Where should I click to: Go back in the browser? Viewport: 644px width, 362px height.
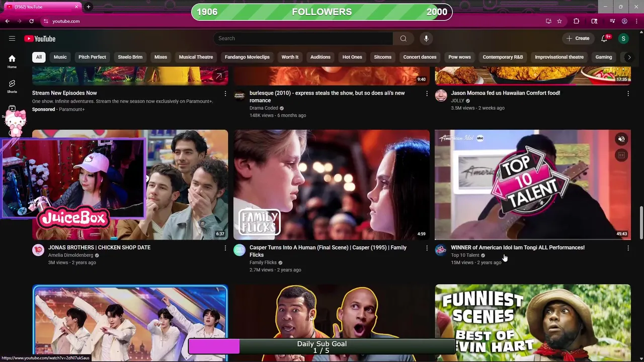point(8,21)
